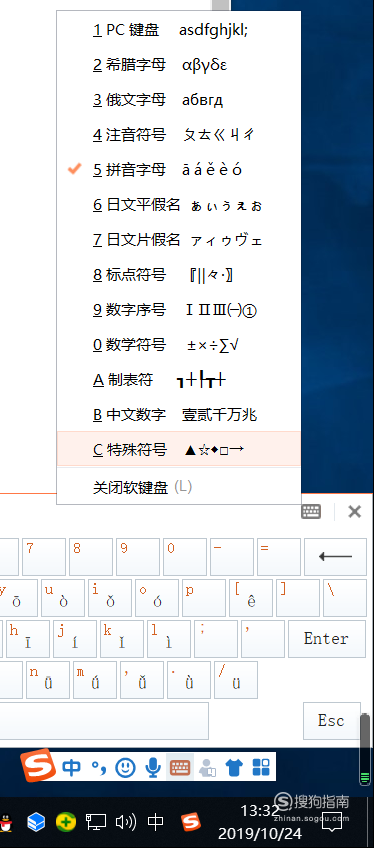Activate the microphone voice input
This screenshot has height=848, width=374.
coord(153,766)
